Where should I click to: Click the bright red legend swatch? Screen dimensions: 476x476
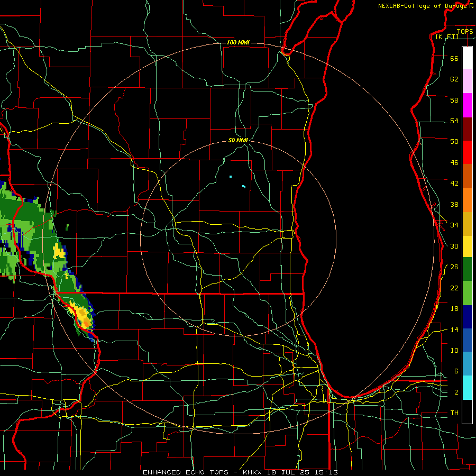coord(467,152)
